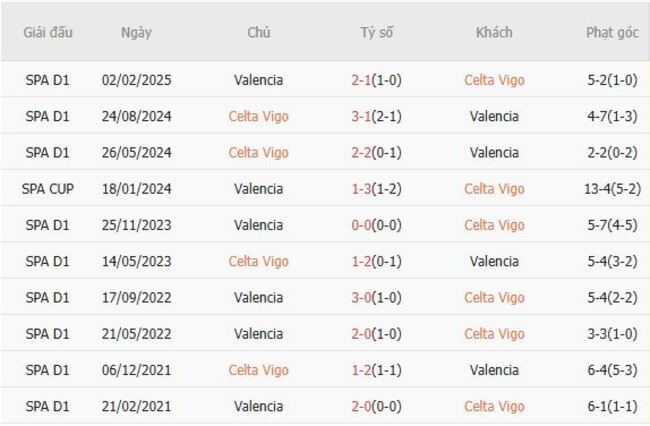Screen dimensions: 650x426
Task: Open the 1-3(1-2) SPA CUP score
Action: coord(376,188)
